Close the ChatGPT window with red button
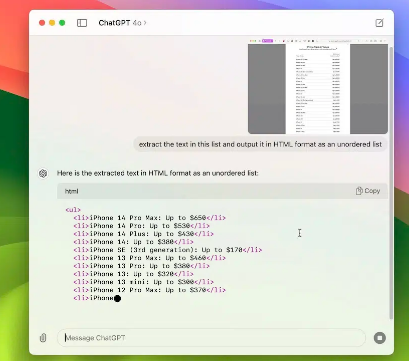This screenshot has height=361, width=409. (42, 23)
